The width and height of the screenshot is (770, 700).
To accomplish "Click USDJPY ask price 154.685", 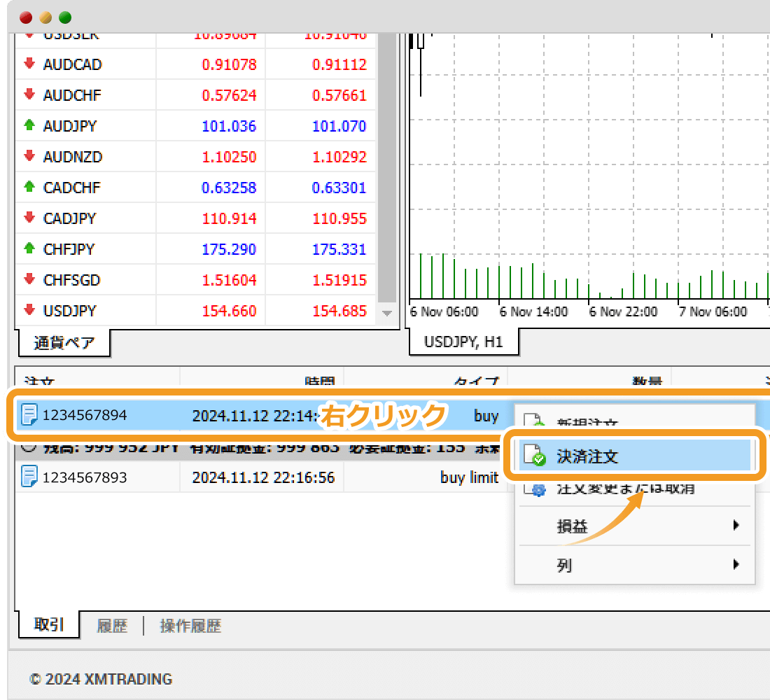I will pyautogui.click(x=339, y=311).
